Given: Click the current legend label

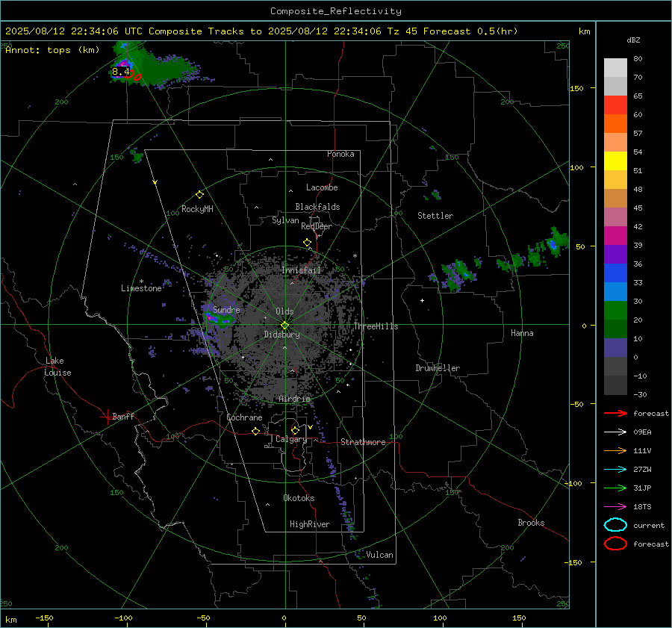Looking at the screenshot, I should (x=649, y=525).
